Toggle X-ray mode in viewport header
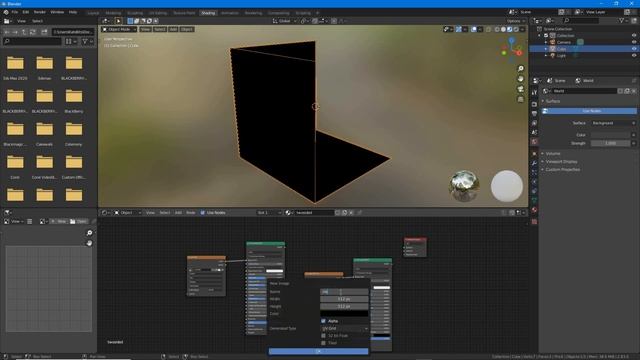The width and height of the screenshot is (640, 360). [x=489, y=29]
